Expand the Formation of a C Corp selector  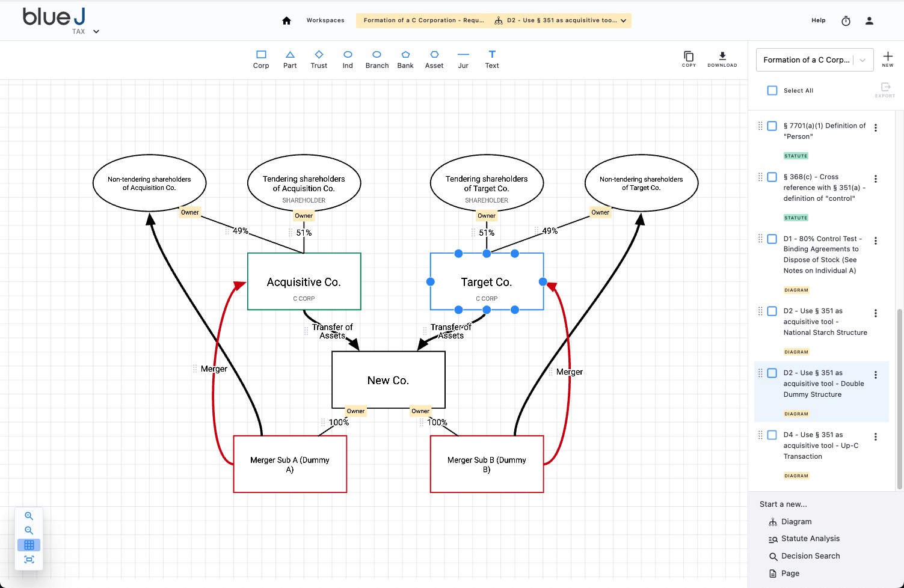coord(864,60)
